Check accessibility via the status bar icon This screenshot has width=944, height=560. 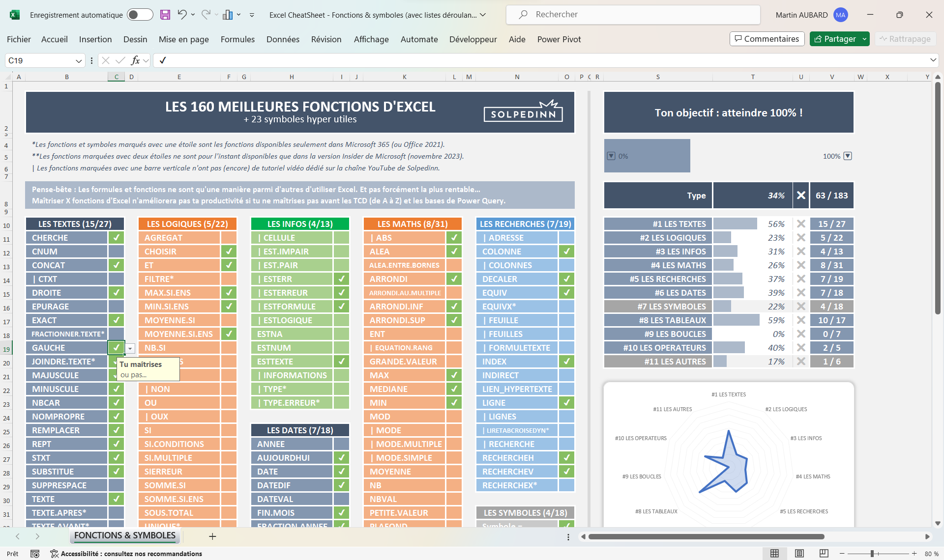(53, 554)
